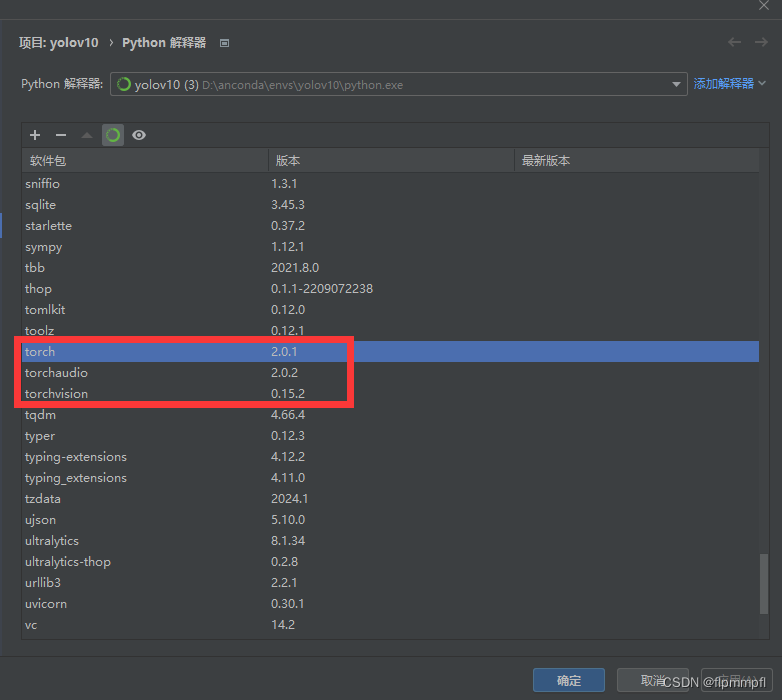
Task: Select the yolov10 (3) interpreter field
Action: [398, 84]
